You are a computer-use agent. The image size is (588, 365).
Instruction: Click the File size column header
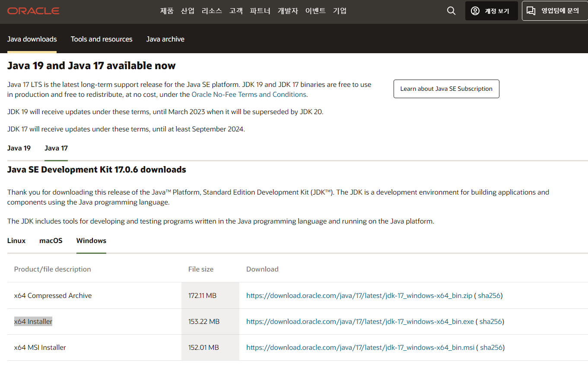tap(201, 269)
